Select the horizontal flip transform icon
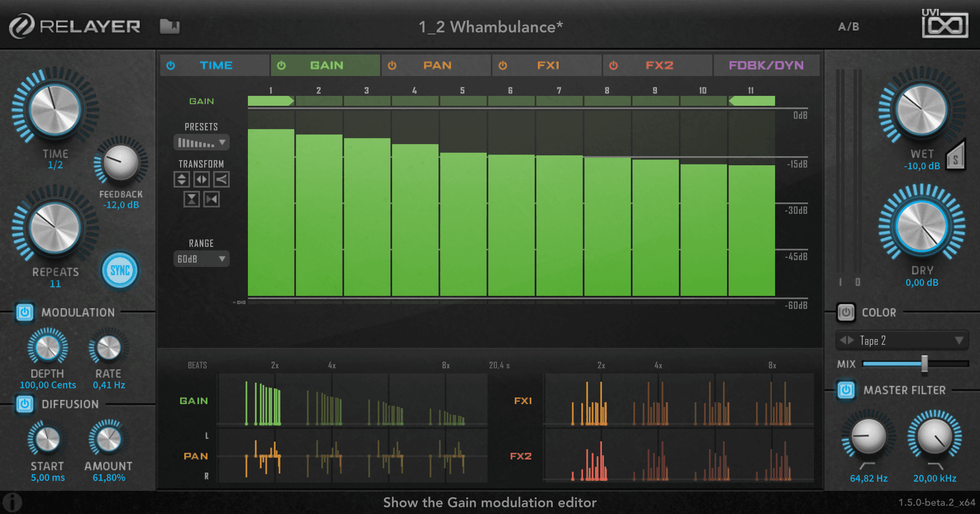This screenshot has height=514, width=980. [x=202, y=179]
